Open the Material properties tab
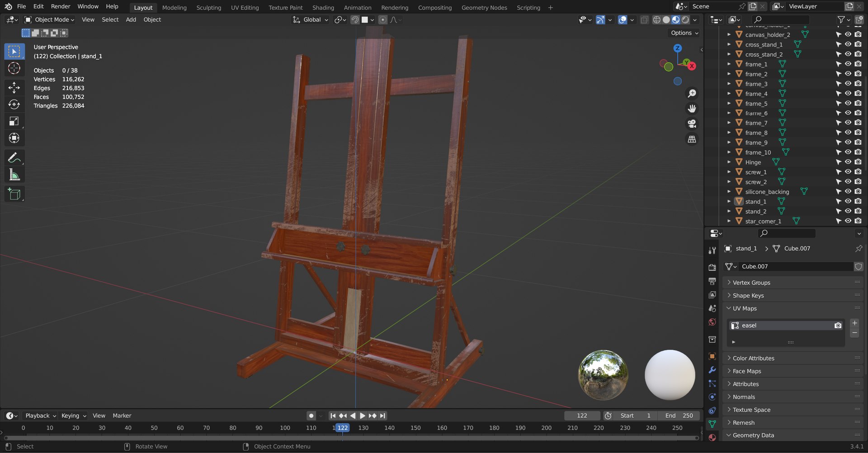 [712, 437]
